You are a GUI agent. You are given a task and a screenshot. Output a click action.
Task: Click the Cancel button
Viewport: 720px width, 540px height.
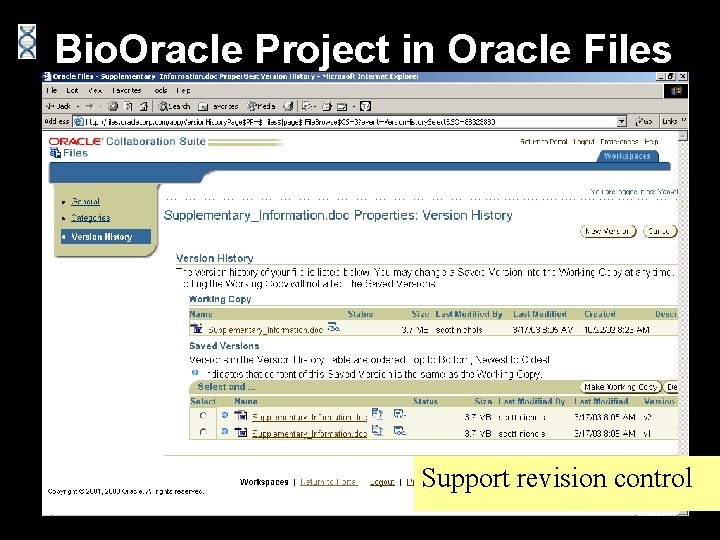click(x=660, y=231)
